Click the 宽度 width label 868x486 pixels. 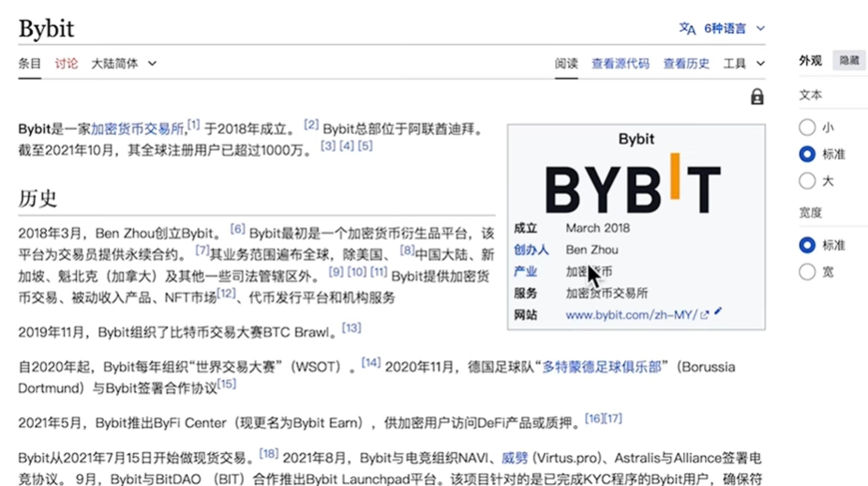pyautogui.click(x=811, y=212)
